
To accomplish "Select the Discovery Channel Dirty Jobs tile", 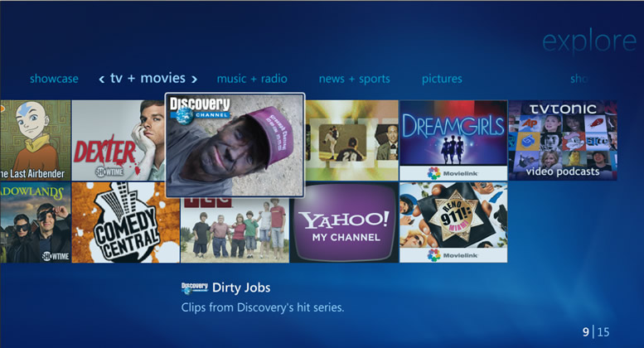I will coord(235,145).
